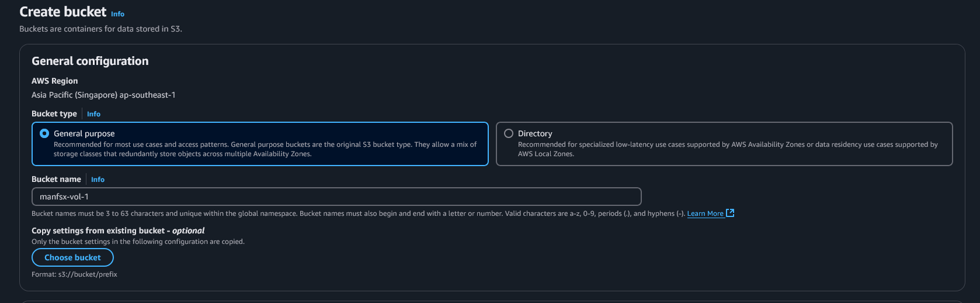The width and height of the screenshot is (980, 303).
Task: Open the Info link beside Create bucket heading
Action: pos(117,14)
